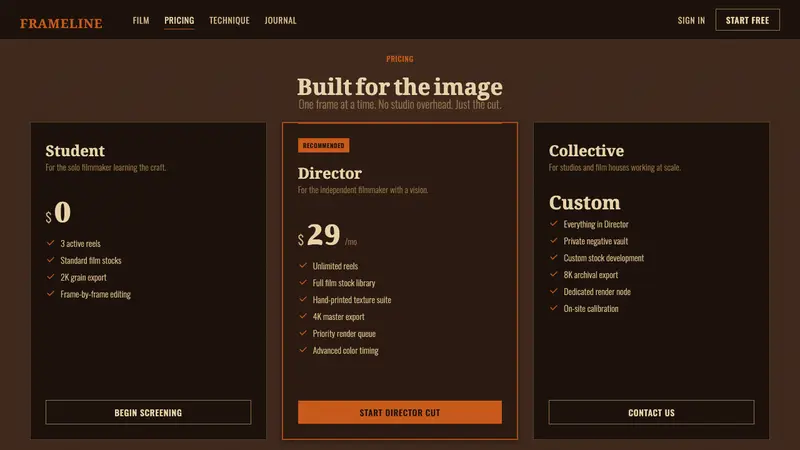This screenshot has height=450, width=800.
Task: Click the Start Director Cut button
Action: point(399,412)
